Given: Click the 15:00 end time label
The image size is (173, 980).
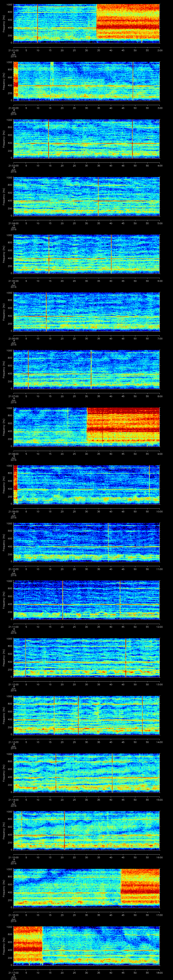Looking at the screenshot, I should (x=160, y=800).
